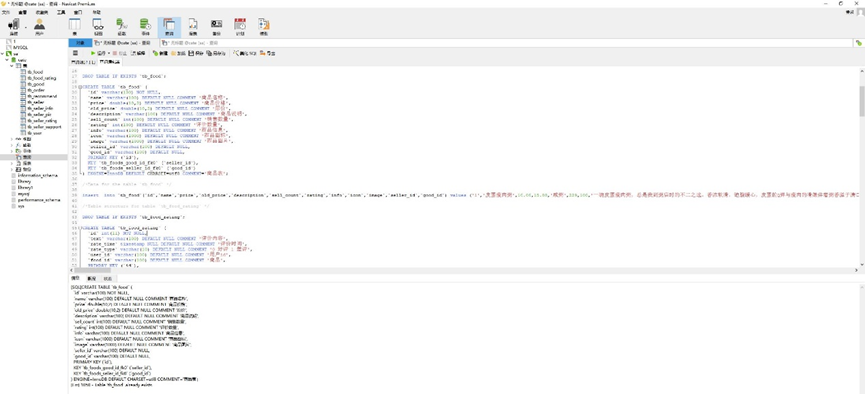The height and width of the screenshot is (394, 865).
Task: Select the View icon with glasses
Action: tap(98, 26)
